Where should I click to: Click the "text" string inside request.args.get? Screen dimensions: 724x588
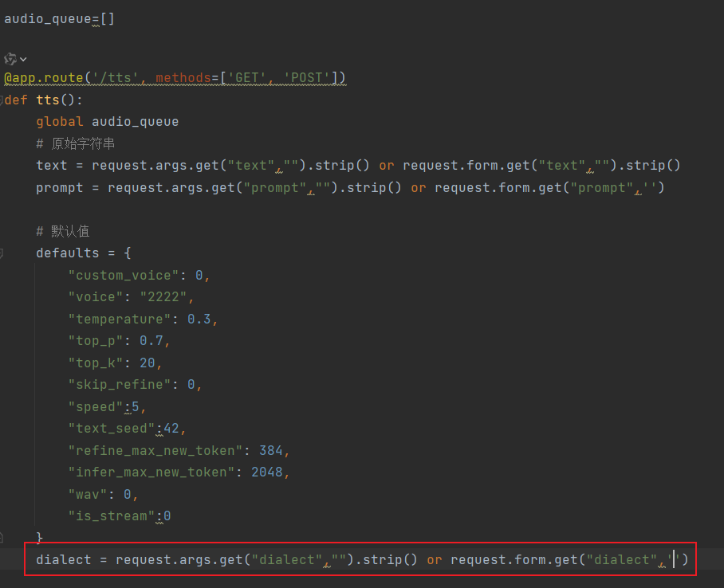pos(250,165)
